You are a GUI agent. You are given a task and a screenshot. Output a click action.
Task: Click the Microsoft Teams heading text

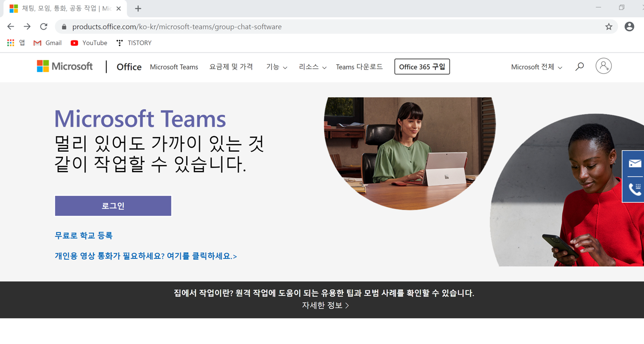coord(140,119)
